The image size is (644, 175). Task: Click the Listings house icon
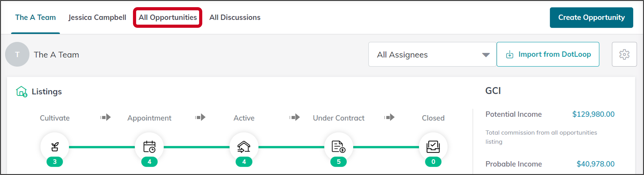click(x=22, y=92)
